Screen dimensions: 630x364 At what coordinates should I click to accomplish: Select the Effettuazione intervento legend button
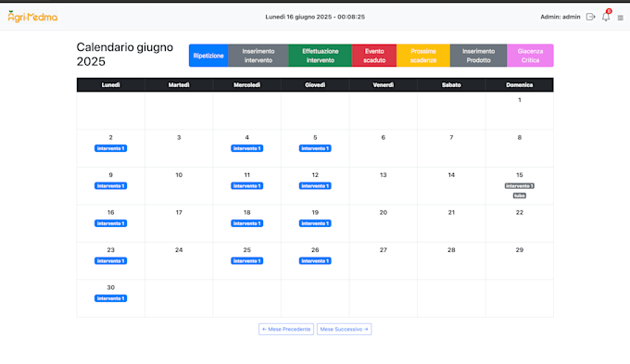321,56
